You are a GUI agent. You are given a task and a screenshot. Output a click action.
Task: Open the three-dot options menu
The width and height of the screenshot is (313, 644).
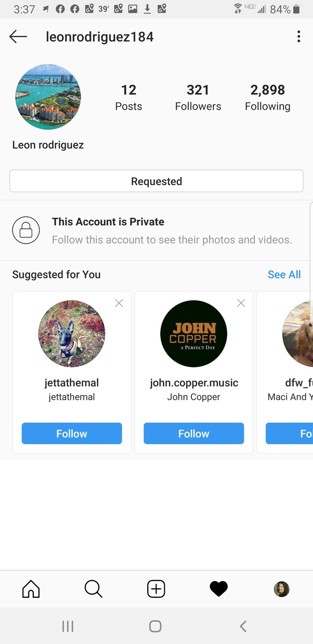[299, 36]
